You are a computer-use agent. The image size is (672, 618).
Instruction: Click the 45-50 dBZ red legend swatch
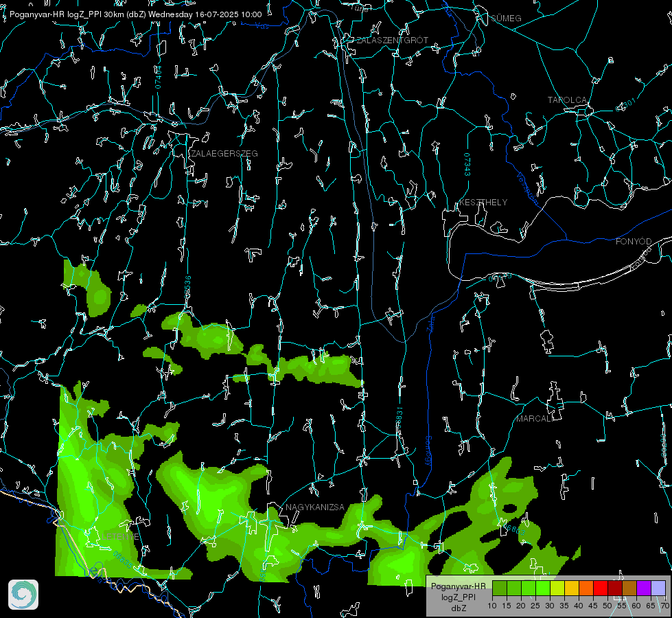601,588
